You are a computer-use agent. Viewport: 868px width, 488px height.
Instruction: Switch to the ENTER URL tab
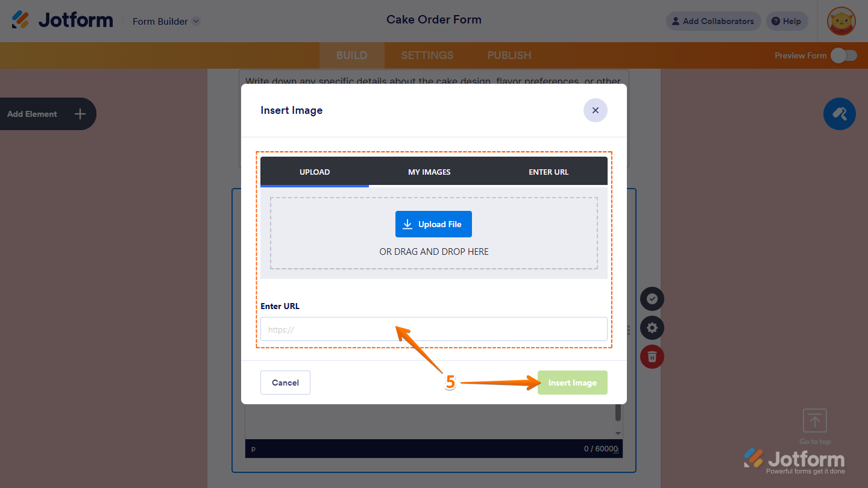point(548,172)
